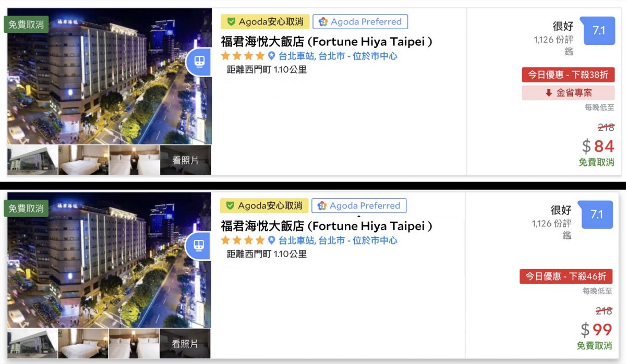Select bottom listing's first bedroom thumbnail
This screenshot has width=626, height=364.
[x=83, y=344]
